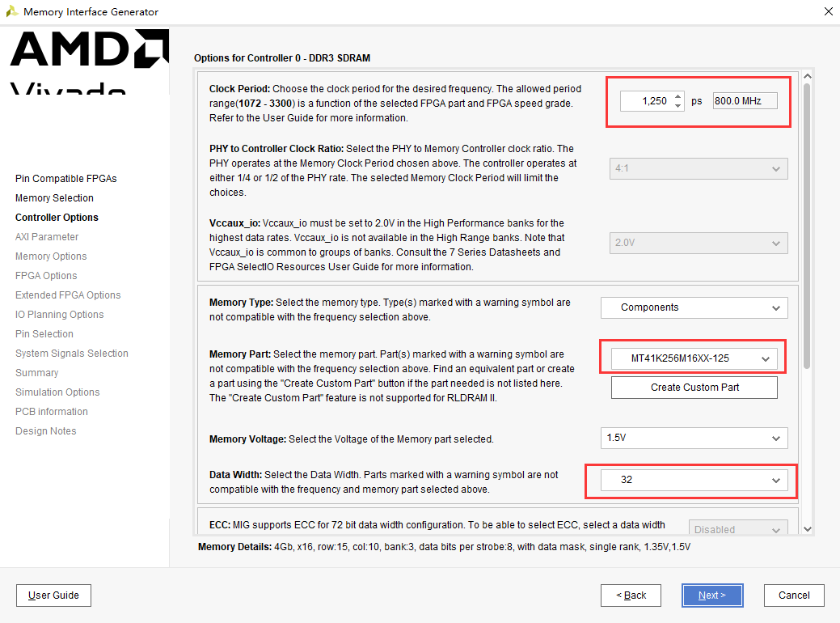
Task: Select Design Notes step
Action: [x=45, y=431]
